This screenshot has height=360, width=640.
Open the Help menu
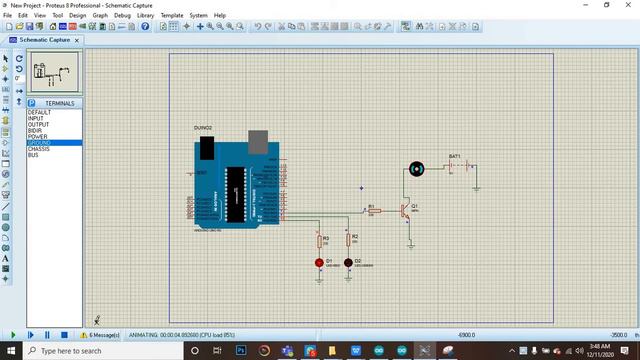(x=220, y=15)
